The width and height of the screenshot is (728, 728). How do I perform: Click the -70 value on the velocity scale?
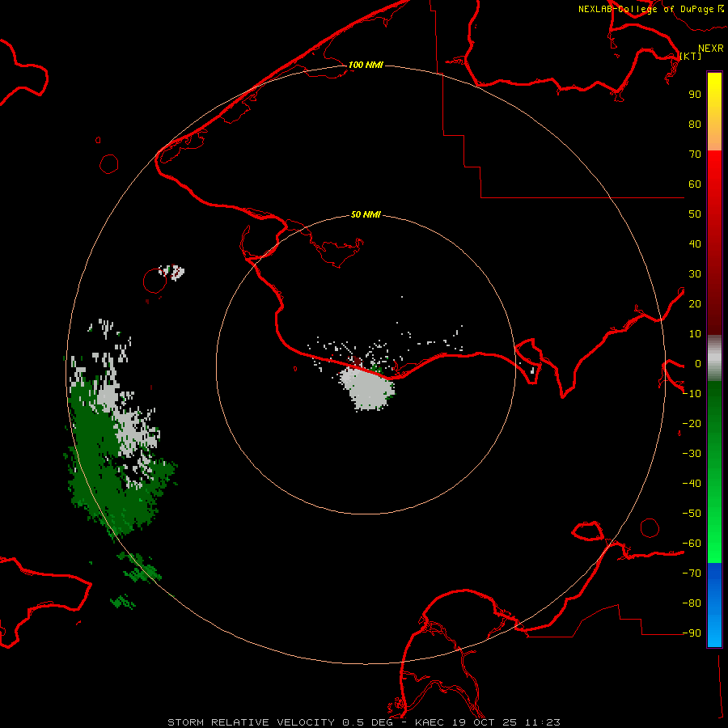pyautogui.click(x=692, y=574)
